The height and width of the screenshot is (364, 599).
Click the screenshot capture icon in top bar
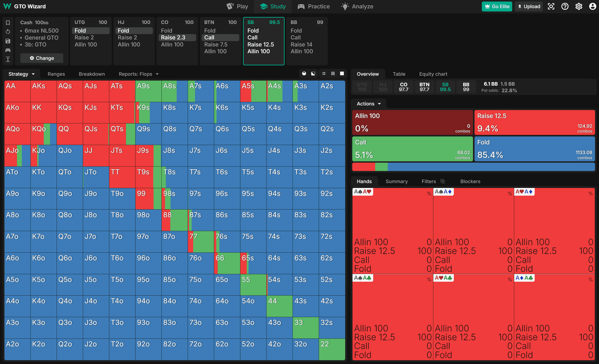click(x=551, y=6)
